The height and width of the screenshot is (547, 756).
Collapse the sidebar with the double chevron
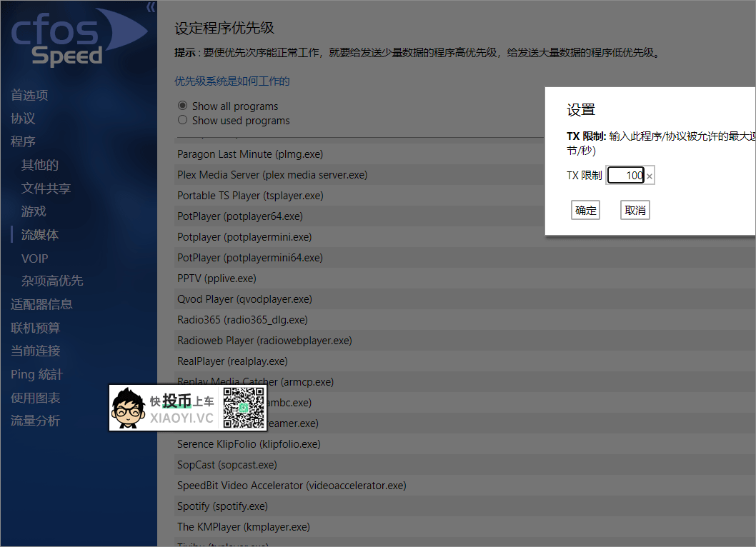click(x=151, y=6)
